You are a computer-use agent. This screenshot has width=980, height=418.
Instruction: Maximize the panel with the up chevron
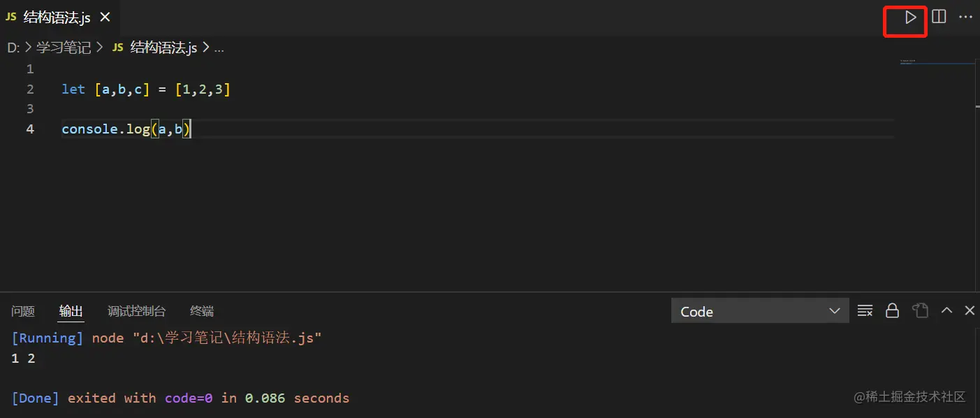pos(946,310)
